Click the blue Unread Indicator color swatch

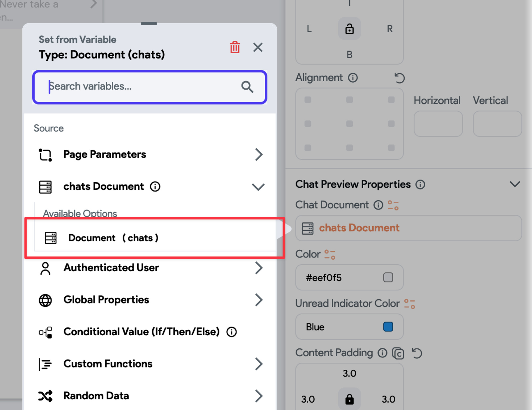pyautogui.click(x=388, y=327)
